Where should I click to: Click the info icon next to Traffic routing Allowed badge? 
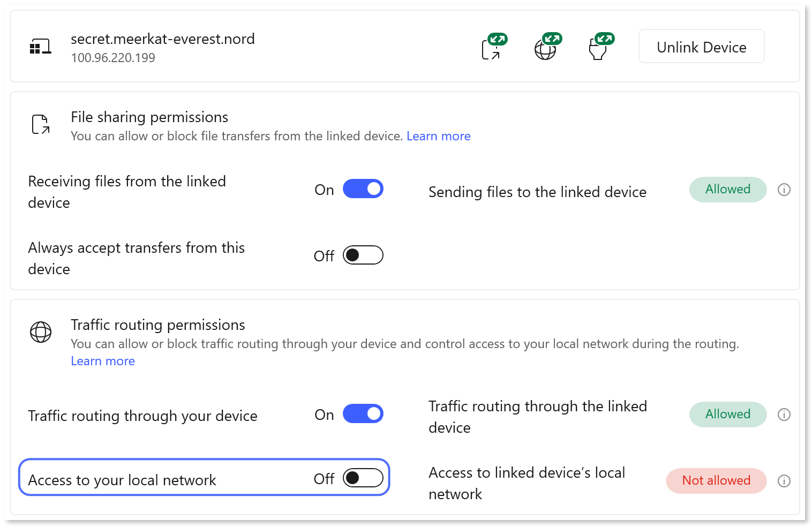coord(784,415)
